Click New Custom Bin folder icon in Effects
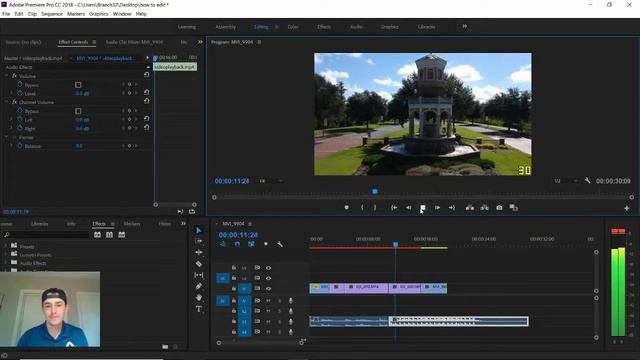Image resolution: width=640 pixels, height=360 pixels. coord(165,347)
